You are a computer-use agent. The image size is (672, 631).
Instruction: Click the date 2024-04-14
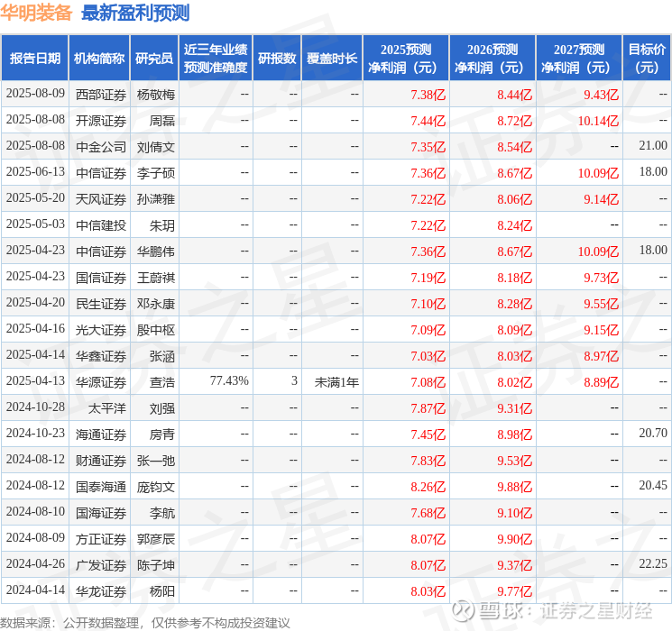coord(35,590)
